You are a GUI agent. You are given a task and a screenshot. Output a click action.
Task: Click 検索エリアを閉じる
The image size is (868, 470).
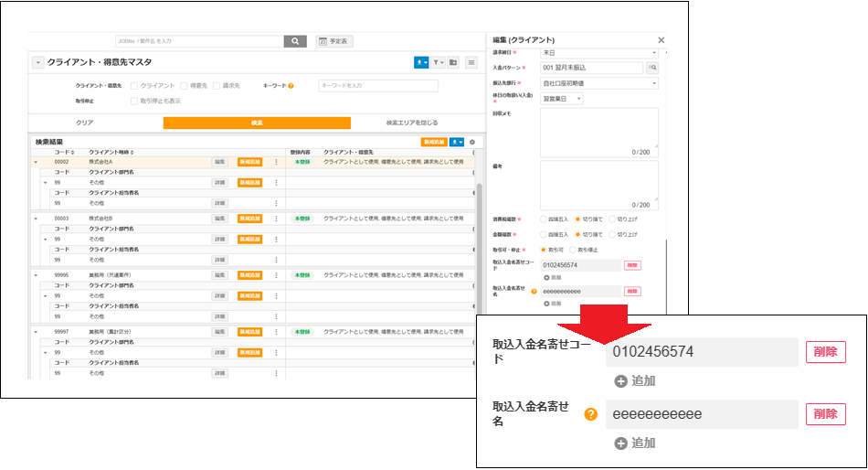[412, 123]
